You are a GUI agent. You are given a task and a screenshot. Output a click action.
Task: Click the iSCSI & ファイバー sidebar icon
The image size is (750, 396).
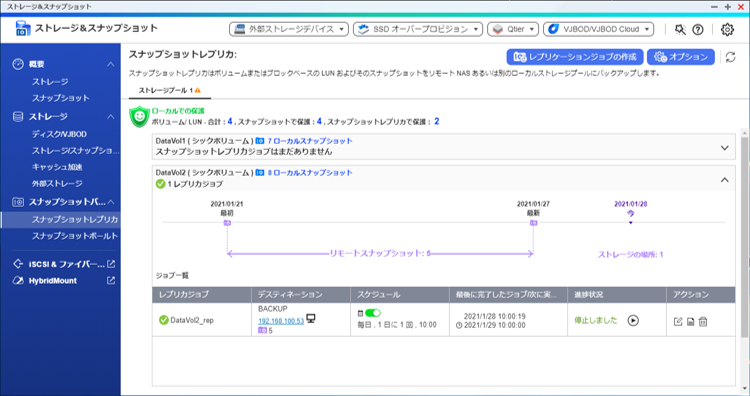click(18, 264)
